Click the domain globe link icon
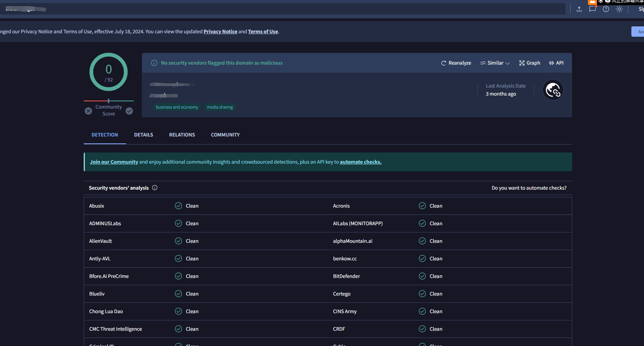 click(553, 90)
